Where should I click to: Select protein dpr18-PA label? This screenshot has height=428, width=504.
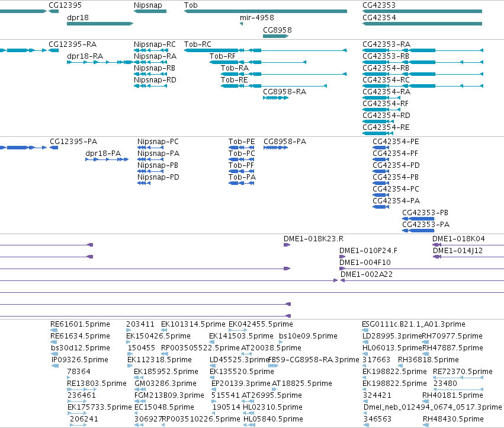(x=103, y=154)
